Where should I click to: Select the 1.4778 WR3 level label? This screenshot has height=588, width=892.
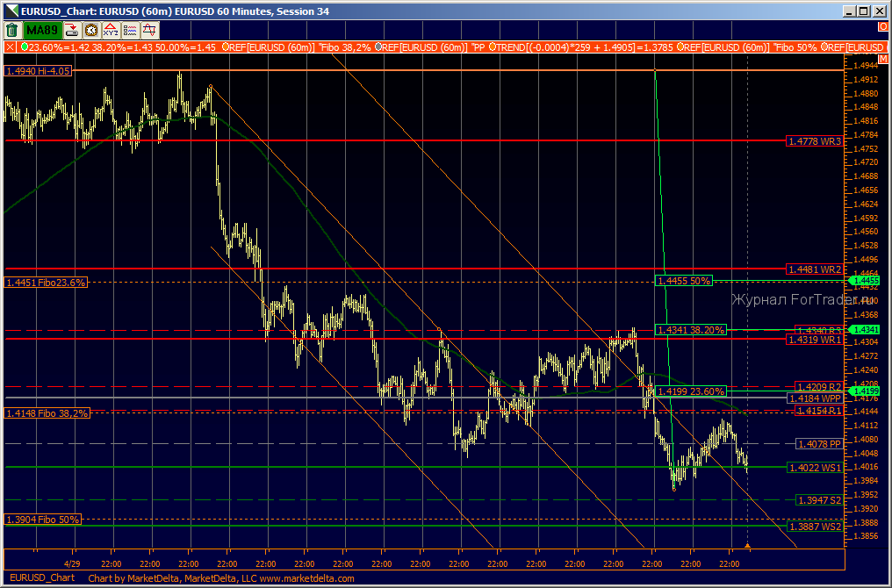click(815, 141)
